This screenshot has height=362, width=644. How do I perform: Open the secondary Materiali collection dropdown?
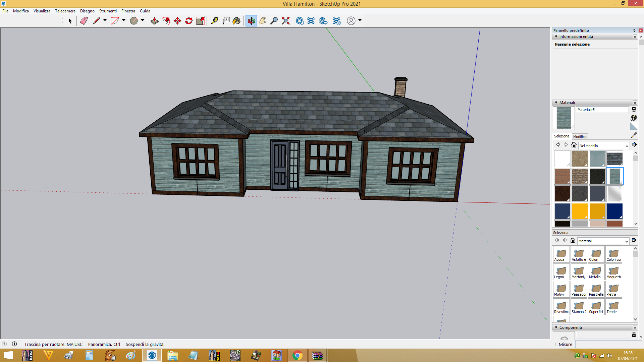pyautogui.click(x=603, y=241)
